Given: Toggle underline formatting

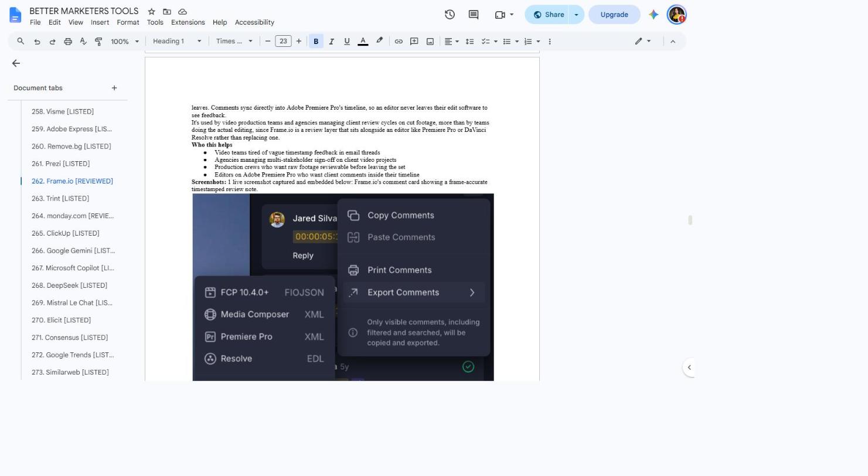Looking at the screenshot, I should (347, 41).
